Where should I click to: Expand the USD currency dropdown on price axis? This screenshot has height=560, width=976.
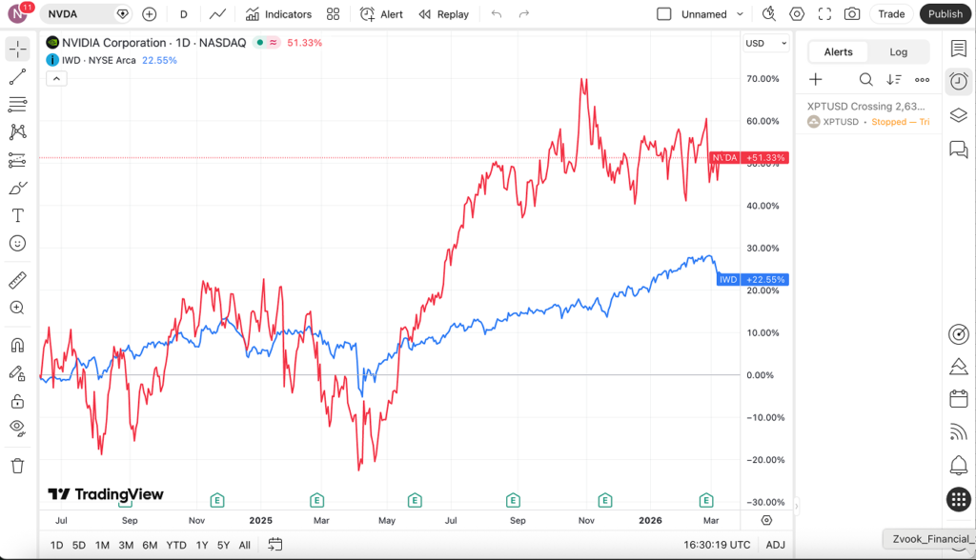(x=765, y=43)
